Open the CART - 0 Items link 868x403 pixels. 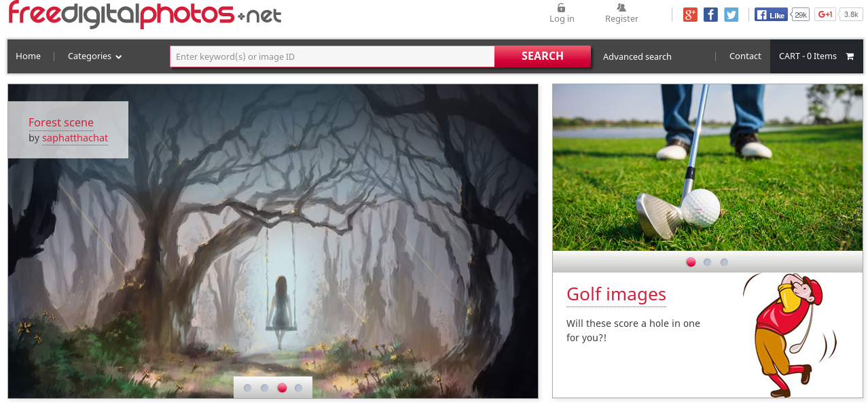[x=816, y=56]
